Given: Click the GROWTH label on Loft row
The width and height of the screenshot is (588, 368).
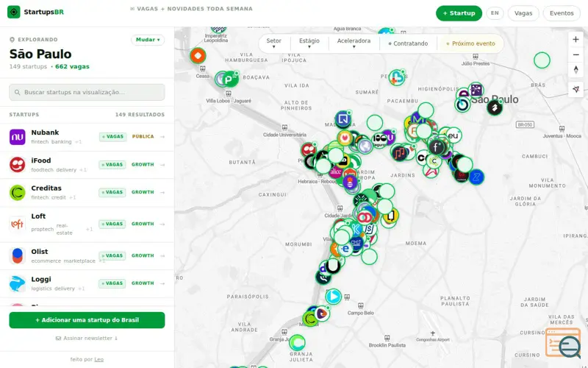Looking at the screenshot, I should [x=143, y=224].
